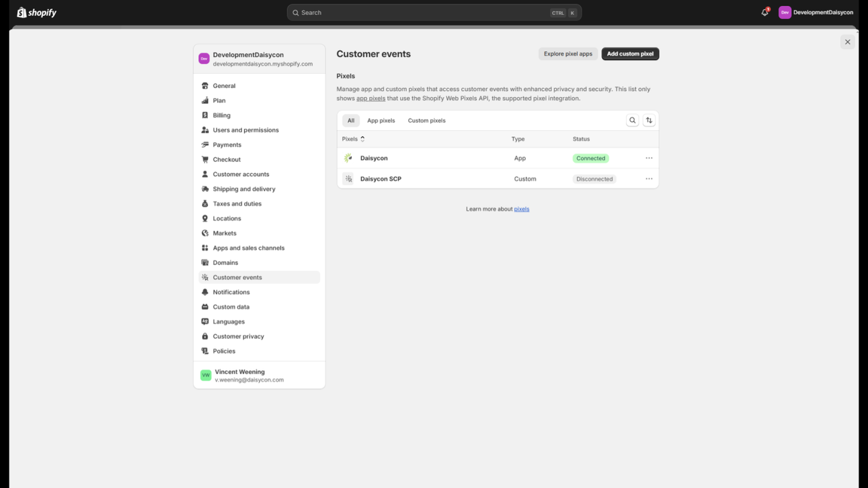Image resolution: width=868 pixels, height=488 pixels.
Task: Click the Domains icon
Action: pyautogui.click(x=205, y=263)
